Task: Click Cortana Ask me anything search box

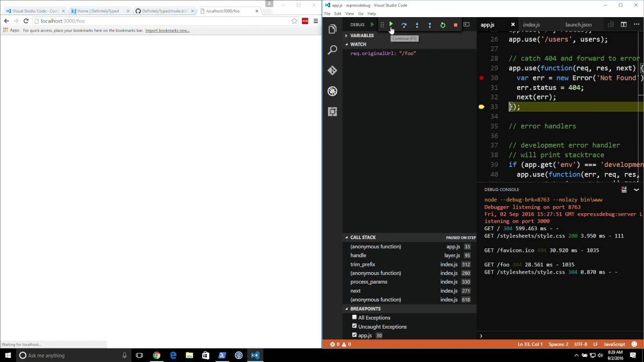Action: click(73, 355)
